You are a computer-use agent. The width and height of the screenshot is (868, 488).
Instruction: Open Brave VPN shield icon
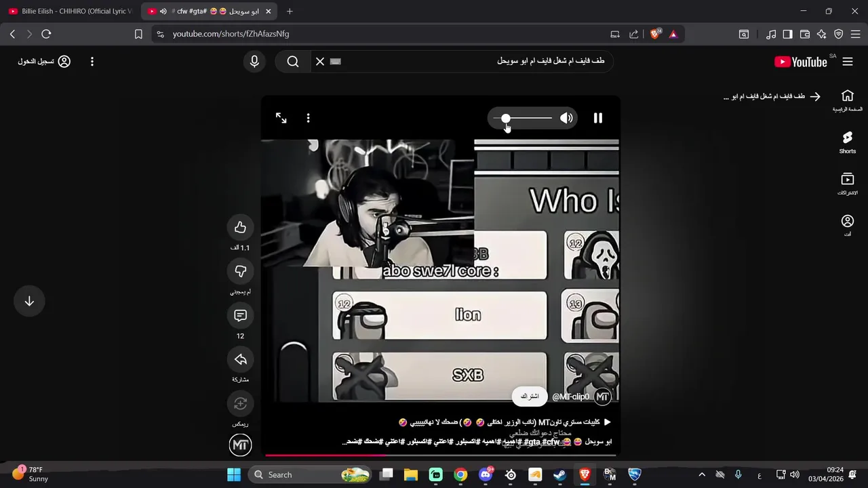[838, 34]
